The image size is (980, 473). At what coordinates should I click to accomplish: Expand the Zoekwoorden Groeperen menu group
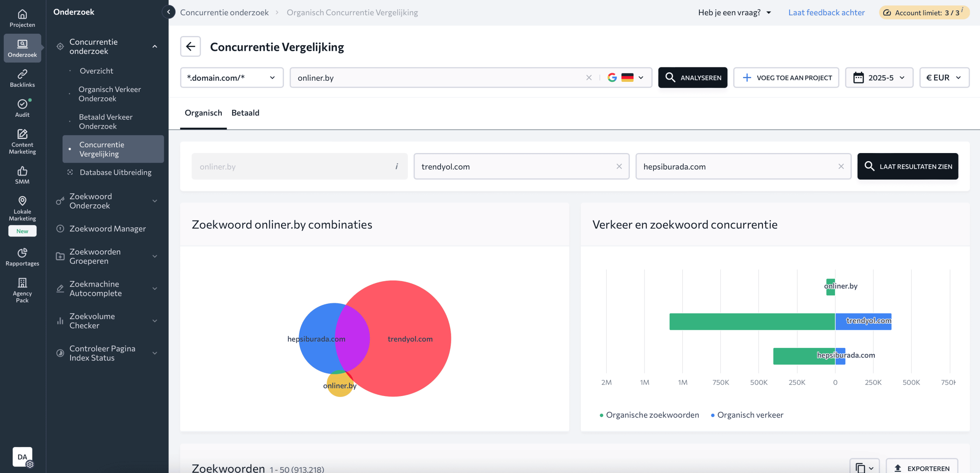click(155, 256)
